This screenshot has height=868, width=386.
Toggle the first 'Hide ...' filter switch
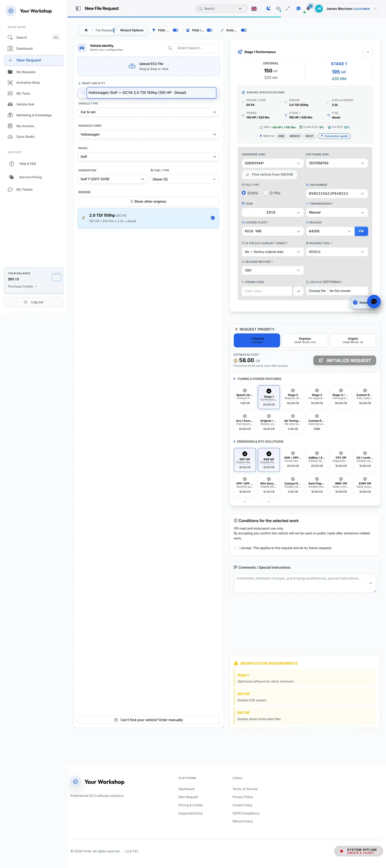(x=175, y=30)
